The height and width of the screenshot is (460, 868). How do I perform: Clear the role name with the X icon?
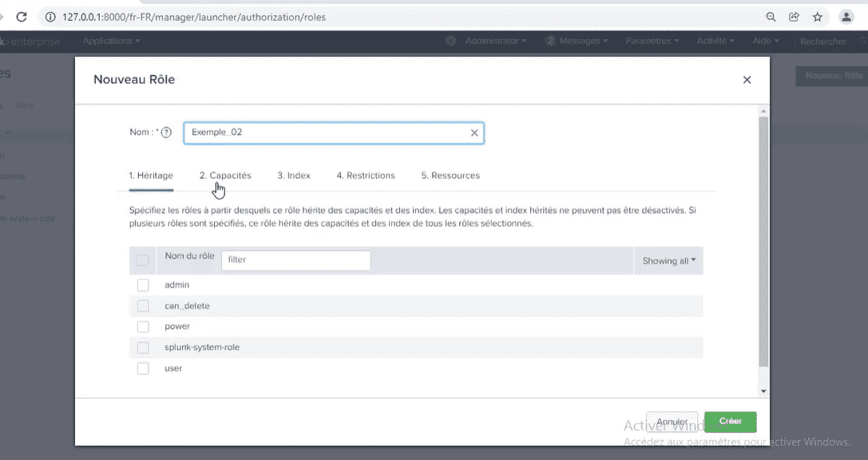click(x=474, y=133)
